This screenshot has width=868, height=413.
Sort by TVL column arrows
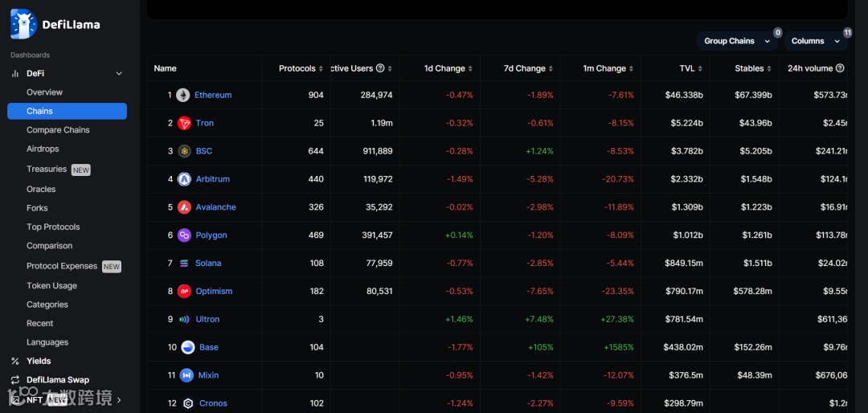coord(700,68)
